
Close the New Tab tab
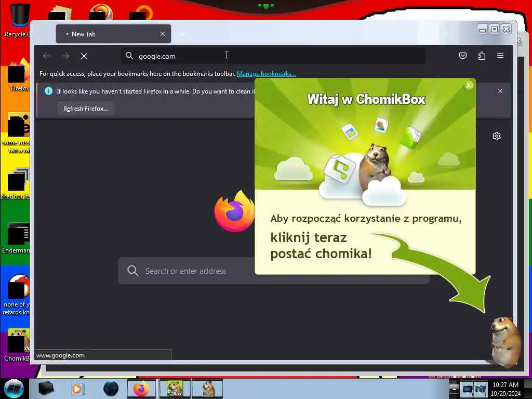tap(163, 34)
